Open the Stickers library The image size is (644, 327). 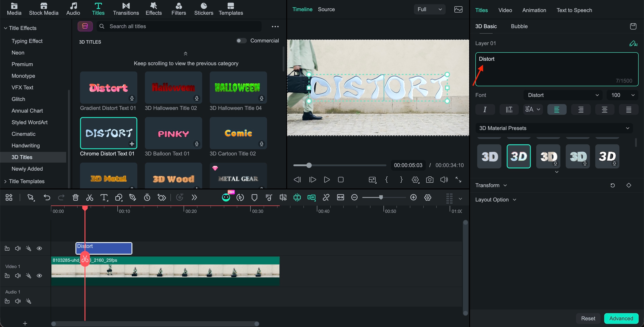pyautogui.click(x=204, y=9)
